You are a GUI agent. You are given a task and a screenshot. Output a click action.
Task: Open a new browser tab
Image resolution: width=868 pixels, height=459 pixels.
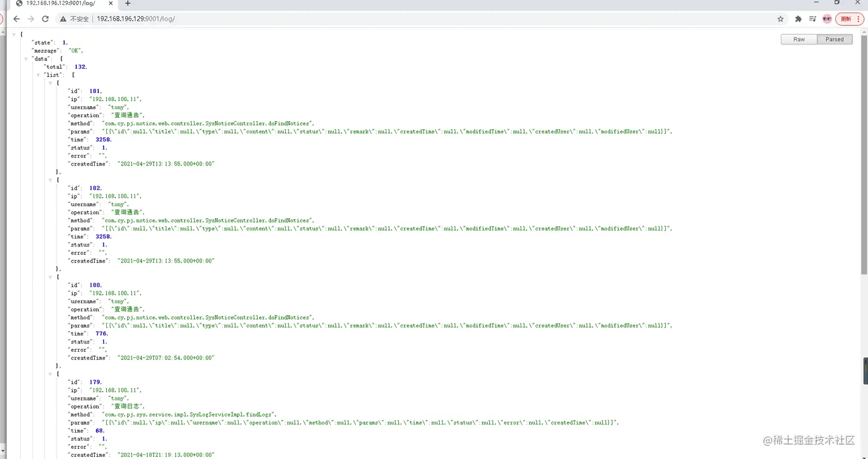point(127,3)
